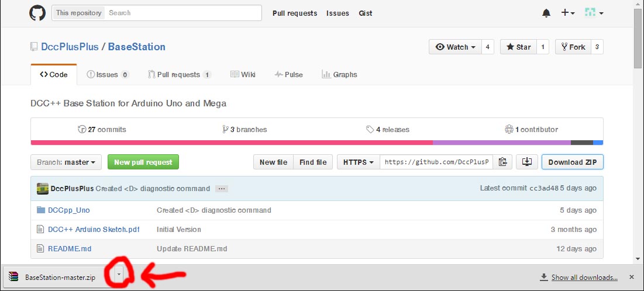Switch to the Issues tab
The image size is (644, 291).
point(108,75)
